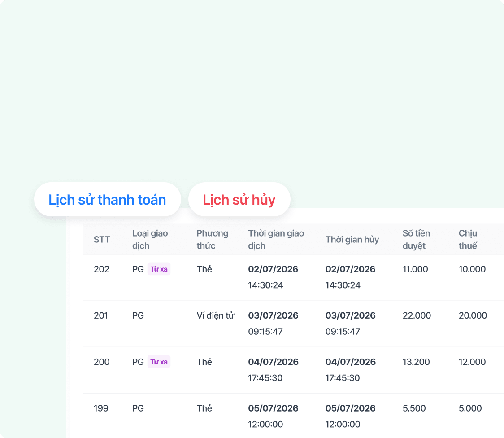Click the Thời gian hủy column header
This screenshot has height=438, width=504.
coord(352,239)
